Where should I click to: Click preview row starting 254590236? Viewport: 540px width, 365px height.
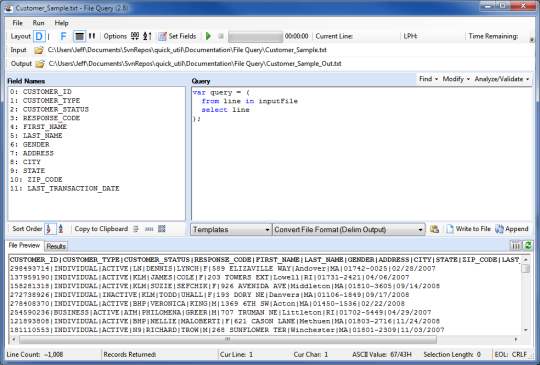pos(220,313)
